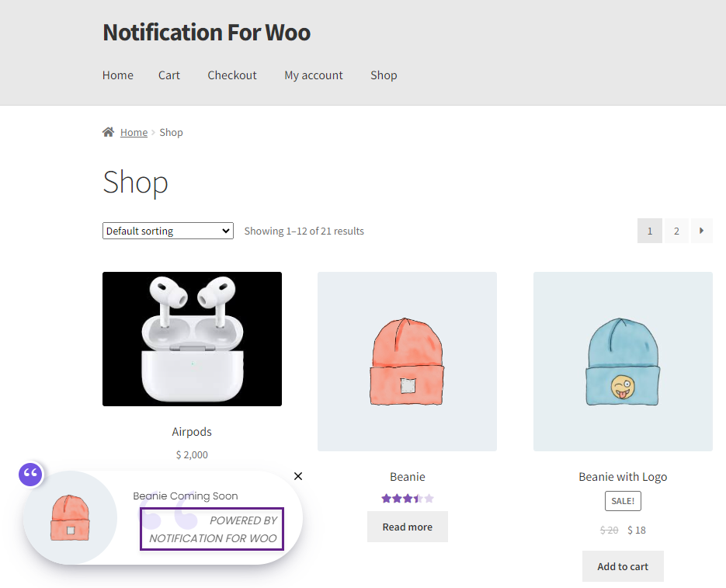Image resolution: width=726 pixels, height=588 pixels.
Task: Click Read more button under Beanie
Action: click(408, 527)
